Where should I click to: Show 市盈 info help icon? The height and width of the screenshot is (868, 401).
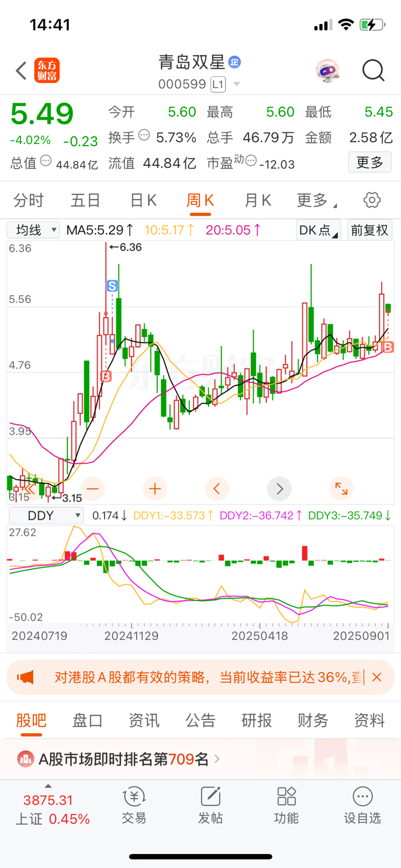(x=251, y=161)
